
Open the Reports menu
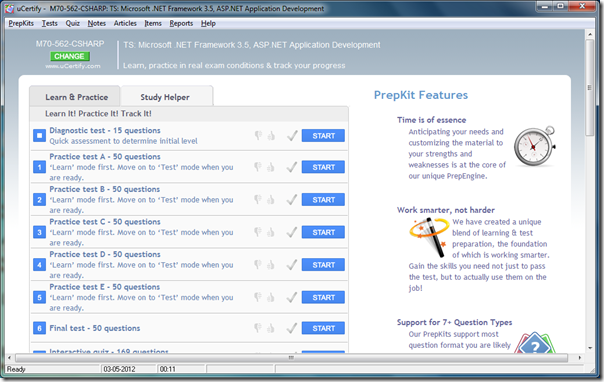(181, 23)
